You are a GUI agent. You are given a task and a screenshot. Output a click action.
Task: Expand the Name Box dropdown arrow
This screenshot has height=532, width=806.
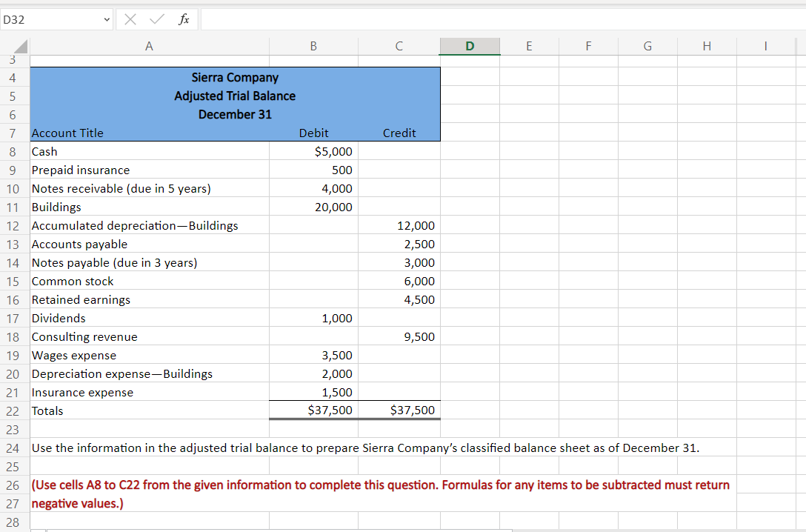107,20
